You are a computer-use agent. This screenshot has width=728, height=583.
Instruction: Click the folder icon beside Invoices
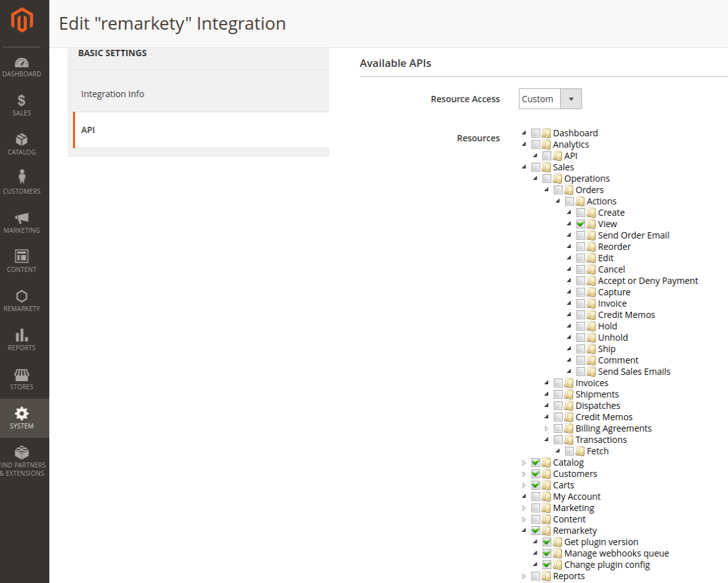pyautogui.click(x=569, y=383)
